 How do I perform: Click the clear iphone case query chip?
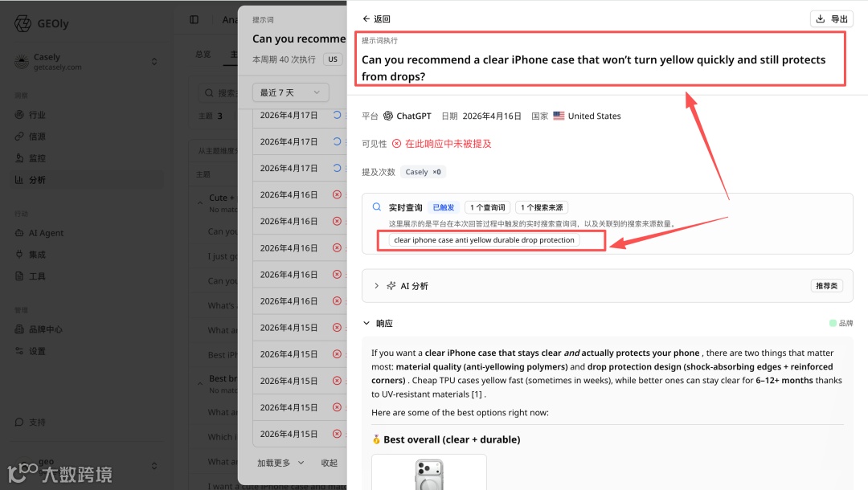[x=485, y=240]
